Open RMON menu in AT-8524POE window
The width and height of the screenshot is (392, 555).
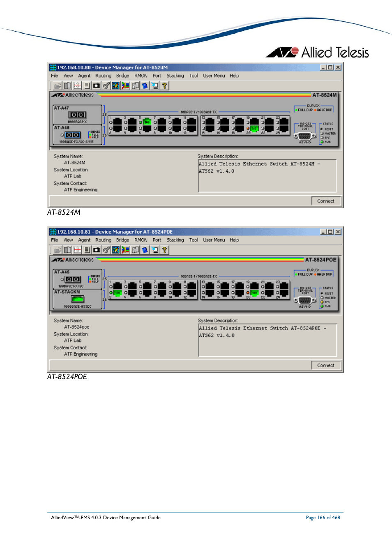click(141, 240)
